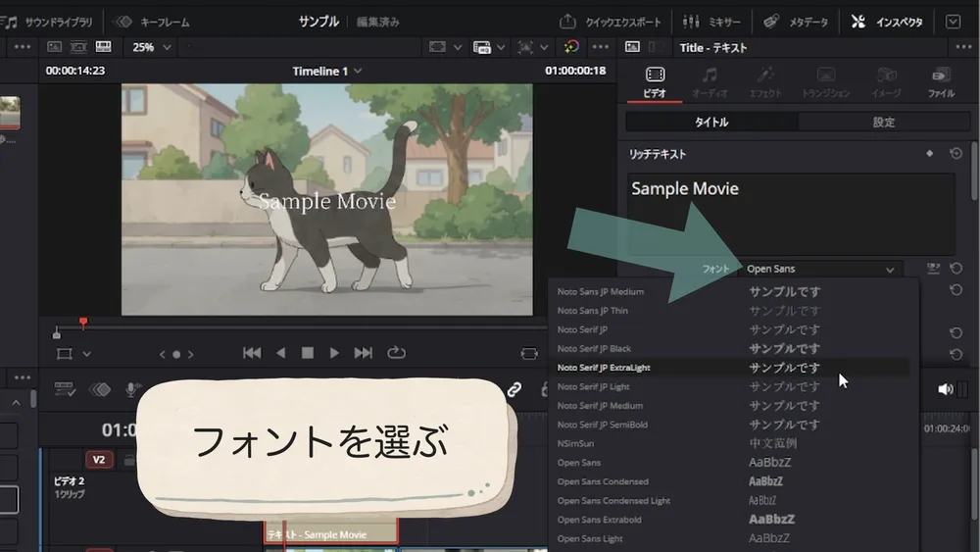Open the サウンドライブラリ (Sound Library) panel
The width and height of the screenshot is (980, 552).
click(48, 22)
